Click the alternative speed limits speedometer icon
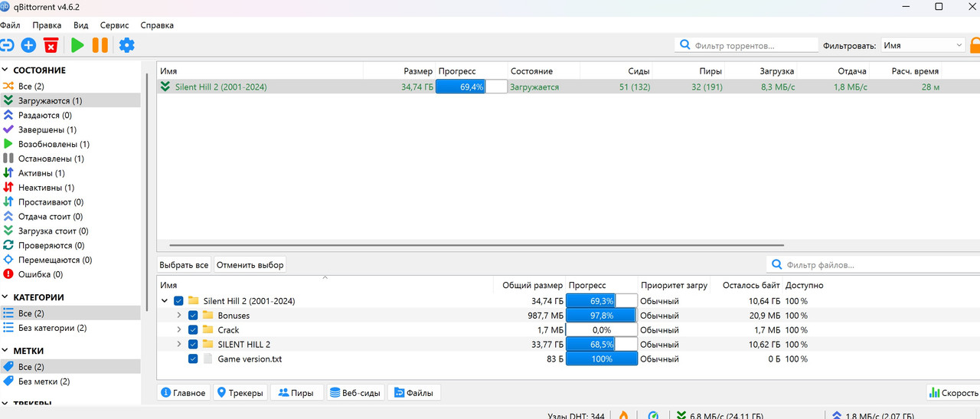Image resolution: width=980 pixels, height=419 pixels. [653, 415]
